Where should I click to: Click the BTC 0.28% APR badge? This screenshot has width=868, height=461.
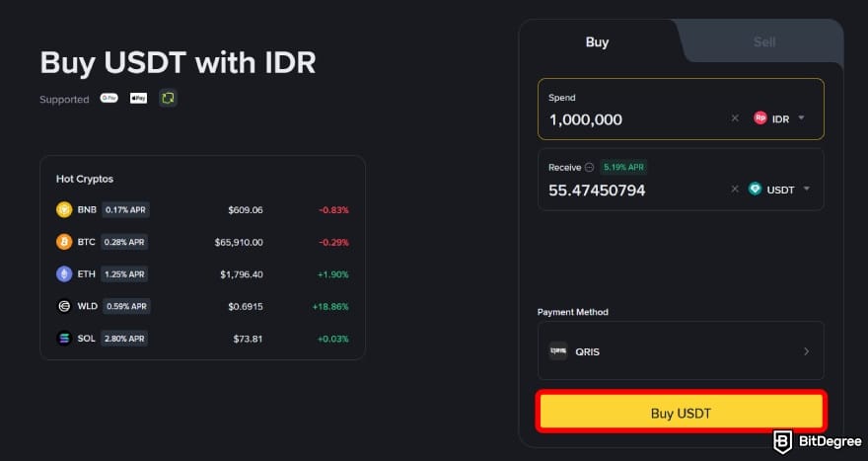(124, 242)
